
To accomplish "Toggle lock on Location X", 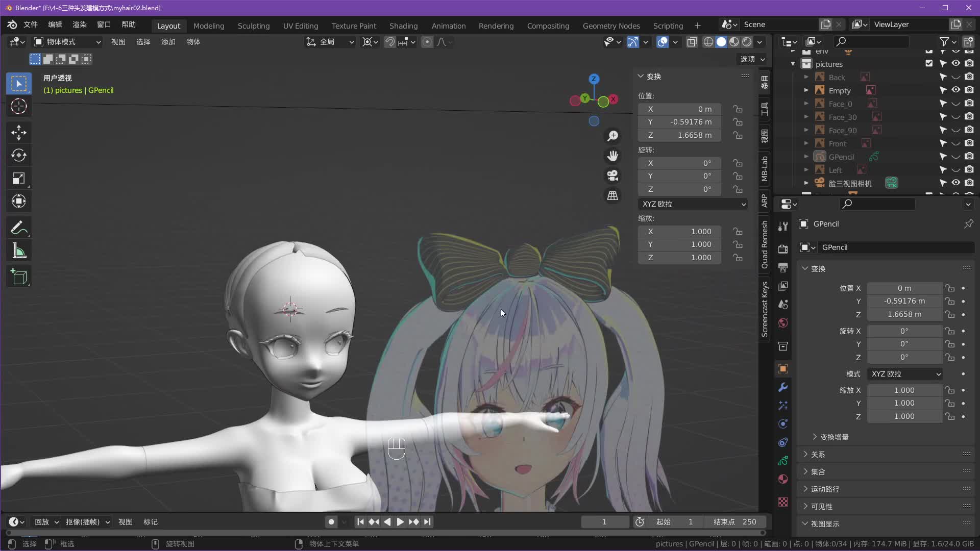I will coord(738,109).
